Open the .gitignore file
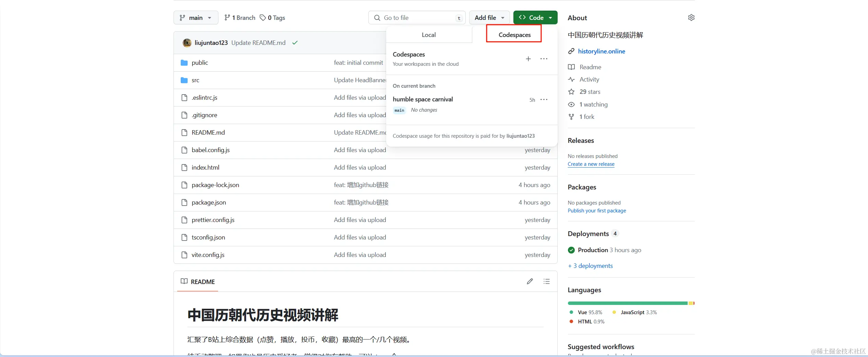 pyautogui.click(x=204, y=115)
